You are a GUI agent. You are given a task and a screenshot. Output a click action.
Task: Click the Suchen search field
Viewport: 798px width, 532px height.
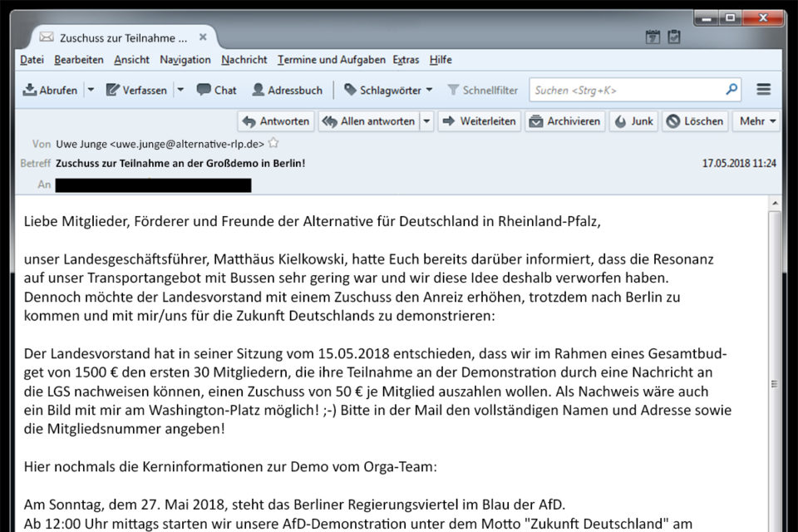(x=635, y=90)
